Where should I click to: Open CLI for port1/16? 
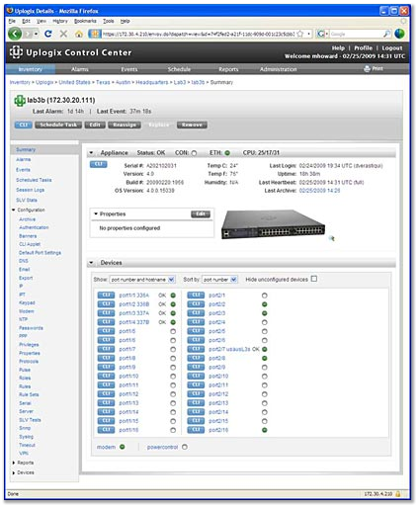(106, 430)
